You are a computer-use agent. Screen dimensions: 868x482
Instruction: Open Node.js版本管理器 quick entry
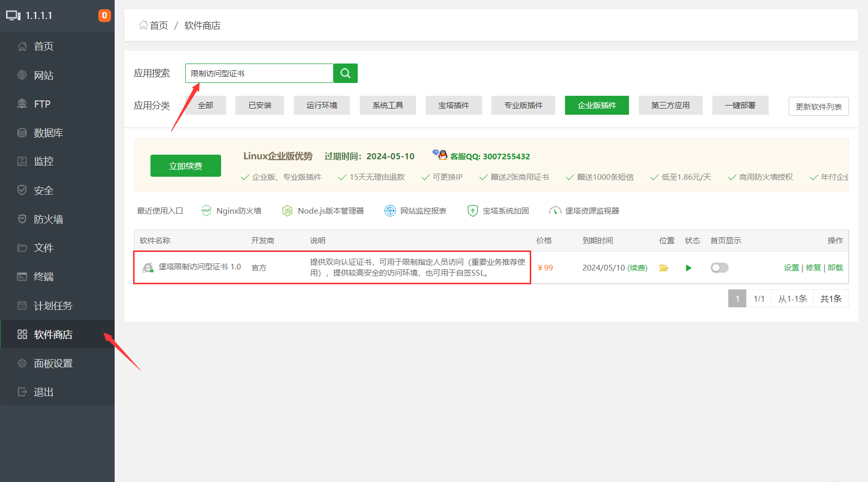click(323, 210)
